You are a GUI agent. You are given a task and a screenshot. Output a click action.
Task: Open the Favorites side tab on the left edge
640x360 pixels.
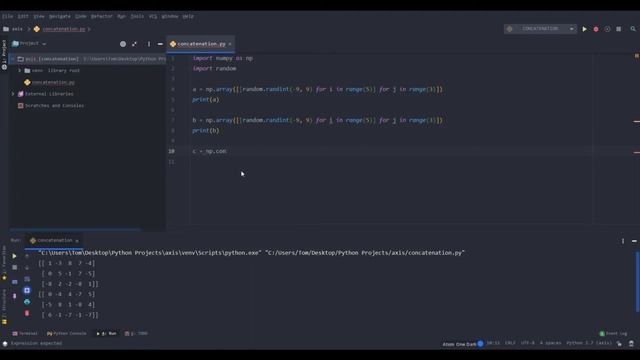(4, 262)
